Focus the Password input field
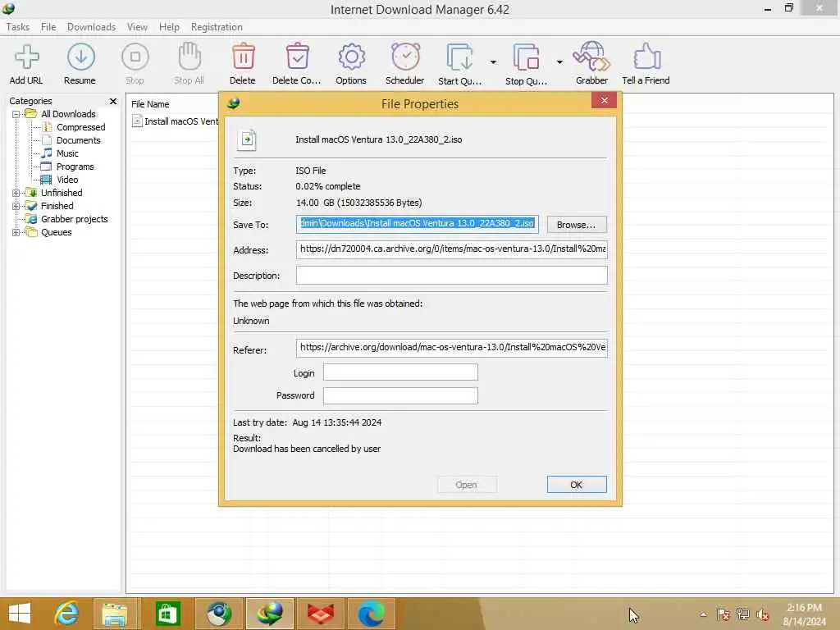 click(400, 395)
